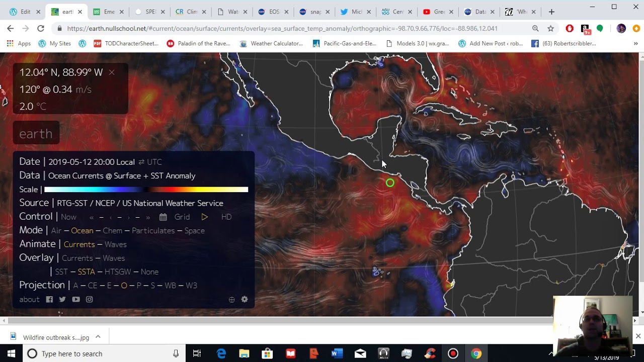Open the 'Models 3.0 | wx.gra...' bookmark
Image resolution: width=644 pixels, height=362 pixels.
click(x=417, y=44)
